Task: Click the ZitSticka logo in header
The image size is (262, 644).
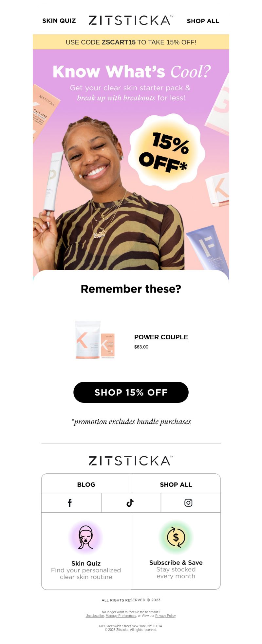Action: (131, 20)
